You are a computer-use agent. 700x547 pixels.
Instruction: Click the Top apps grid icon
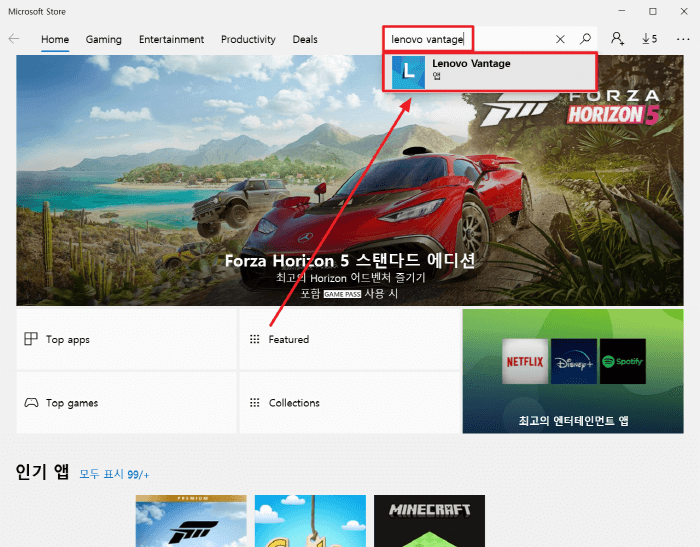tap(31, 339)
